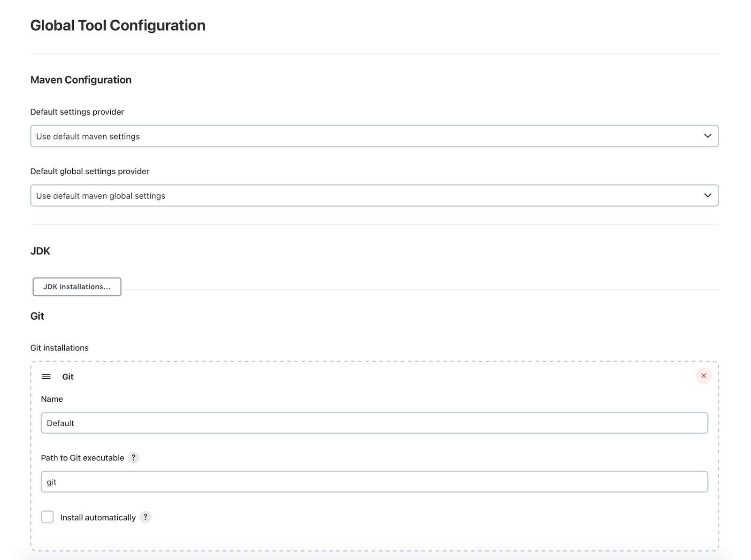Enable the Install automatically checkbox
This screenshot has width=751, height=560.
[x=47, y=517]
